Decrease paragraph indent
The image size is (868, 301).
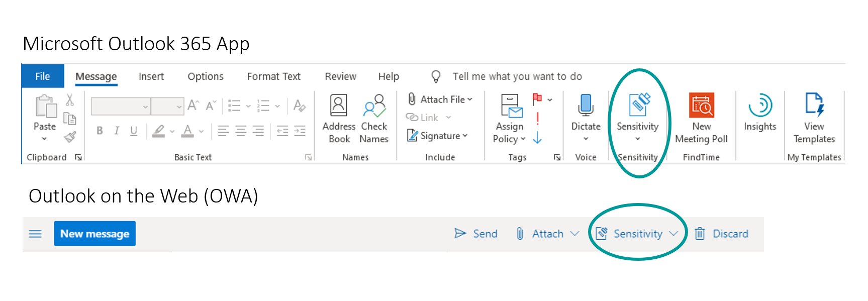point(282,131)
